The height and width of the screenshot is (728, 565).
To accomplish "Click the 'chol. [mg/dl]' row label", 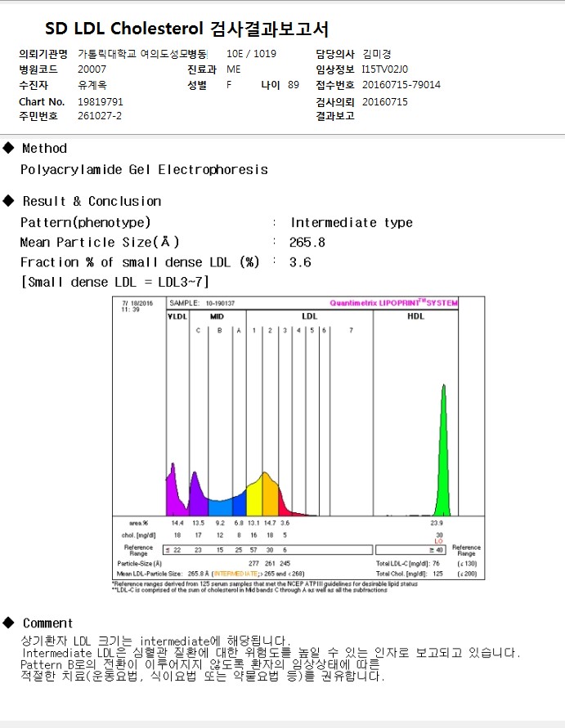I will pos(138,535).
